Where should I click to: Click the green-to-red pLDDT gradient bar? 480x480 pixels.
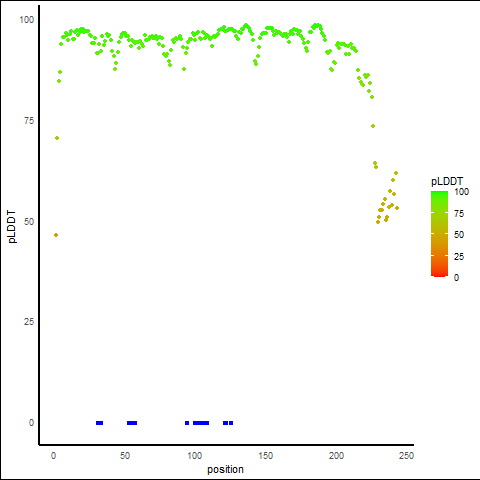tap(439, 234)
